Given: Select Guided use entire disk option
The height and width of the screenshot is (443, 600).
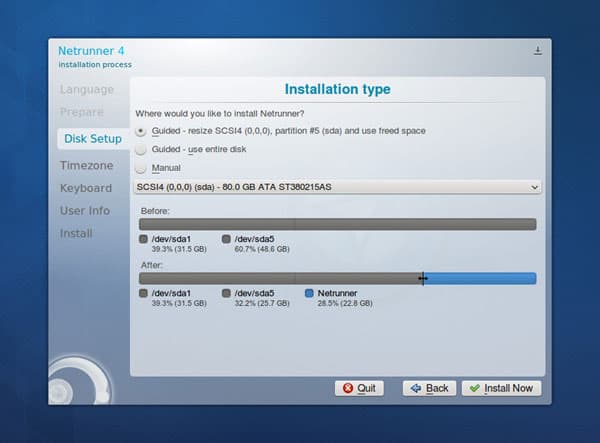Looking at the screenshot, I should (x=140, y=149).
